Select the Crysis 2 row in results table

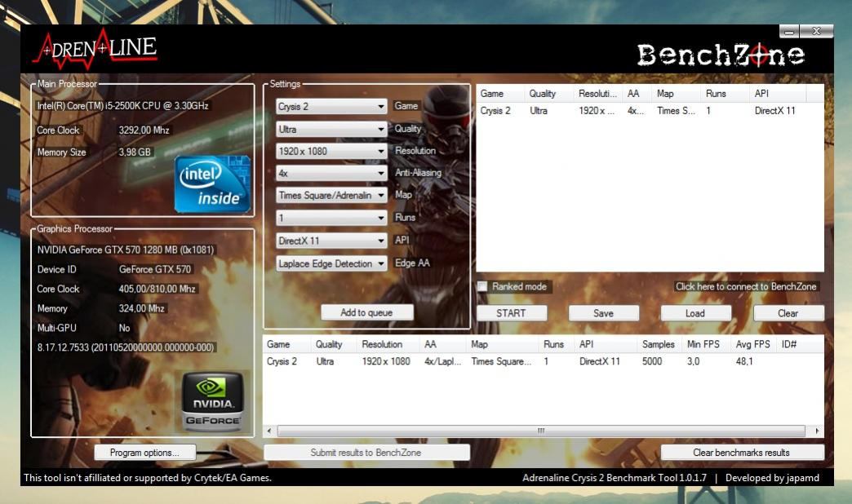click(542, 361)
